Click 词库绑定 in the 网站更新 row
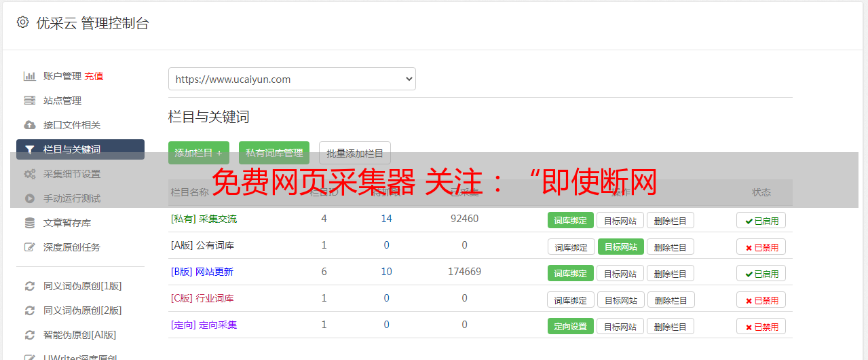868x360 pixels. [571, 273]
